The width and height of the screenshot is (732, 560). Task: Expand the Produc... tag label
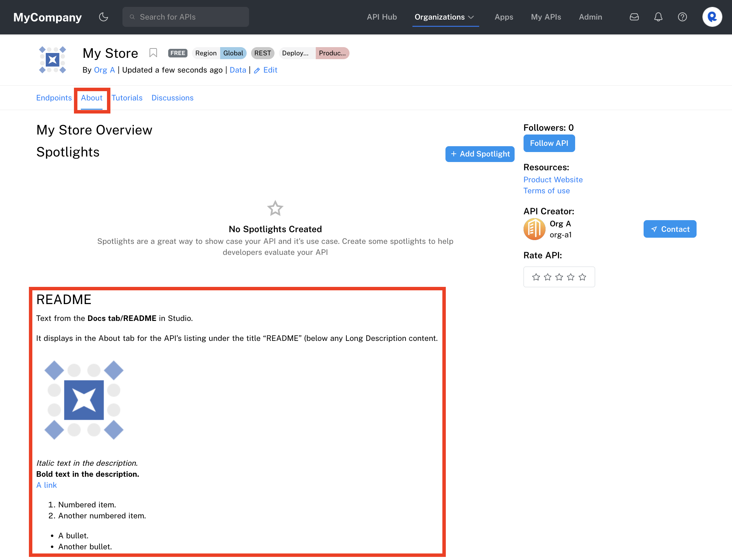coord(332,53)
